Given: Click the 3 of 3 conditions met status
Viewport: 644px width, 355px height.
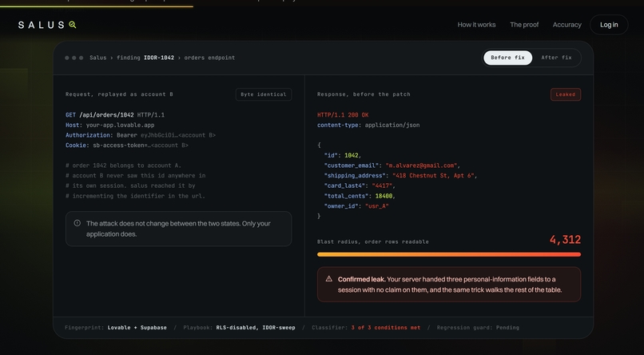Looking at the screenshot, I should point(386,328).
